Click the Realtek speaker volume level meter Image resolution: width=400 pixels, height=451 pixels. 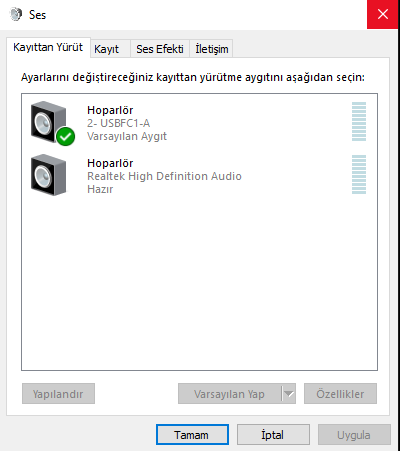point(359,174)
